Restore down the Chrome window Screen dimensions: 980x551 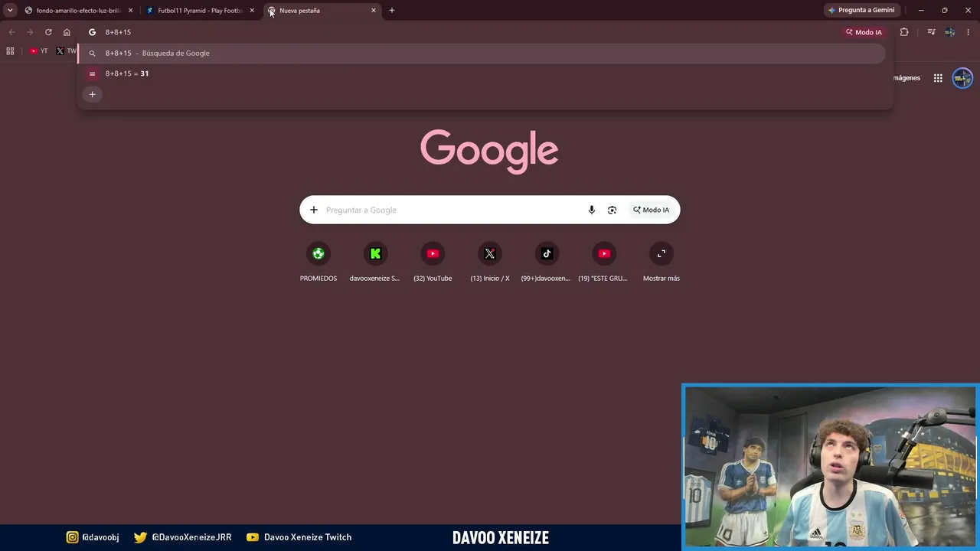tap(945, 10)
